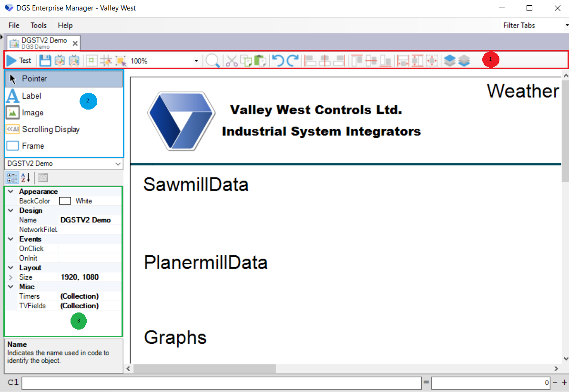
Task: Click the Align Lefts icon
Action: (310, 60)
